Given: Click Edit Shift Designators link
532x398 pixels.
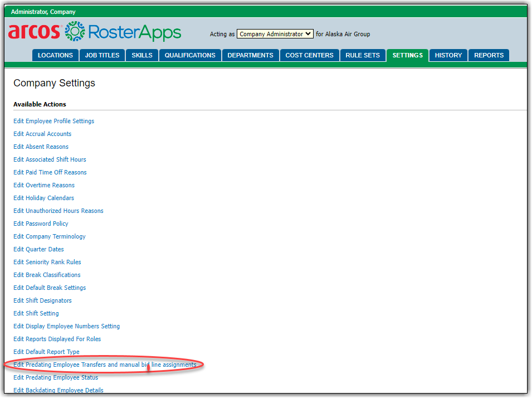Looking at the screenshot, I should pyautogui.click(x=42, y=300).
